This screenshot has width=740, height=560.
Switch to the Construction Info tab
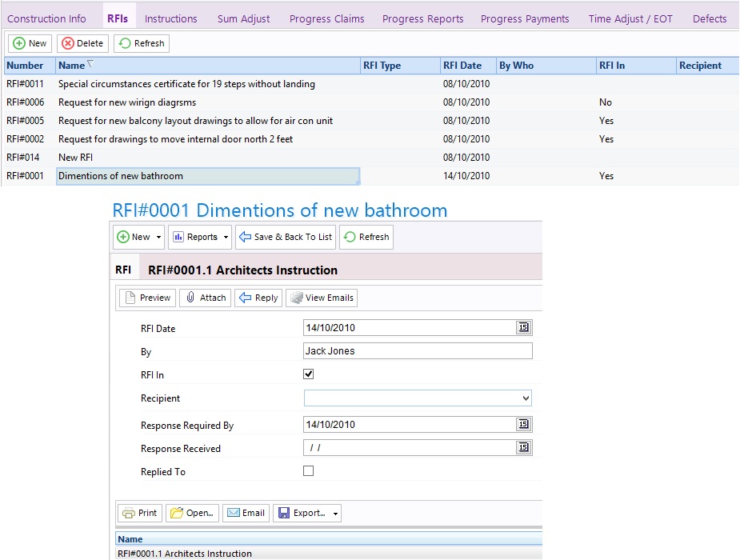pyautogui.click(x=46, y=19)
